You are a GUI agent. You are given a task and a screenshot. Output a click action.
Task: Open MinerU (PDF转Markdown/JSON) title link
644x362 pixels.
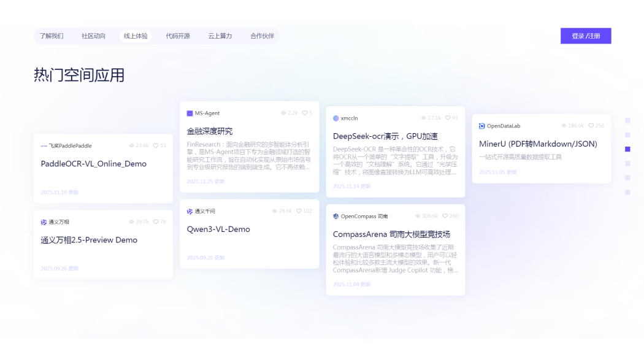coord(538,144)
